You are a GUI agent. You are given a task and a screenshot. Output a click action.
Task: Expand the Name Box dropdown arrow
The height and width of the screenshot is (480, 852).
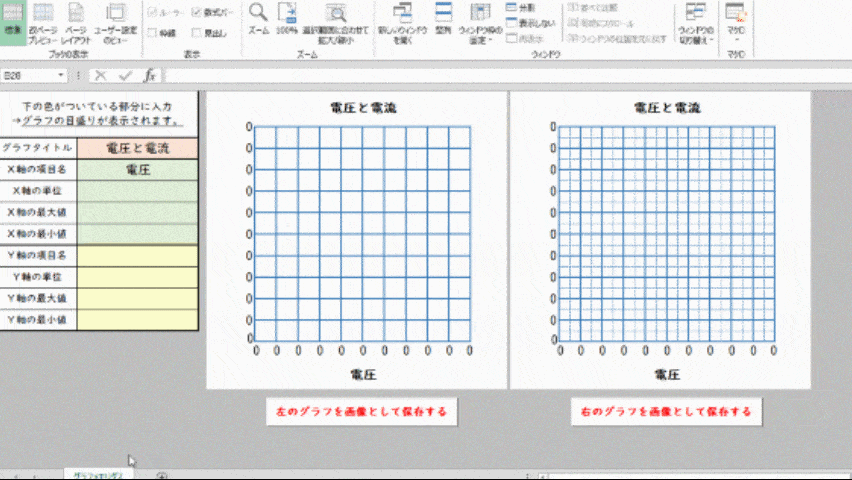click(x=62, y=75)
